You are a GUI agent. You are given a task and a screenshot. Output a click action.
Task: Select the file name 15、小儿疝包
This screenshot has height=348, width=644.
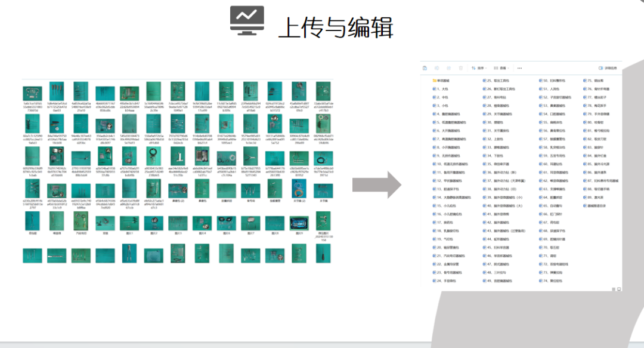[447, 206]
